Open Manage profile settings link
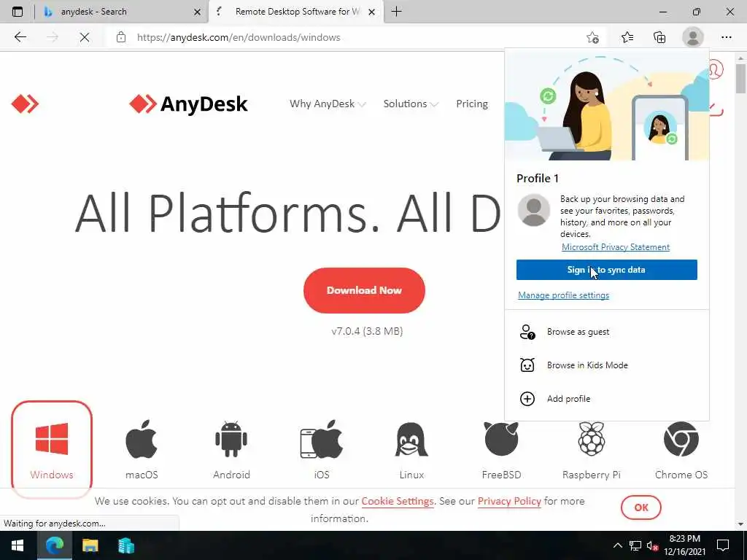 (564, 295)
